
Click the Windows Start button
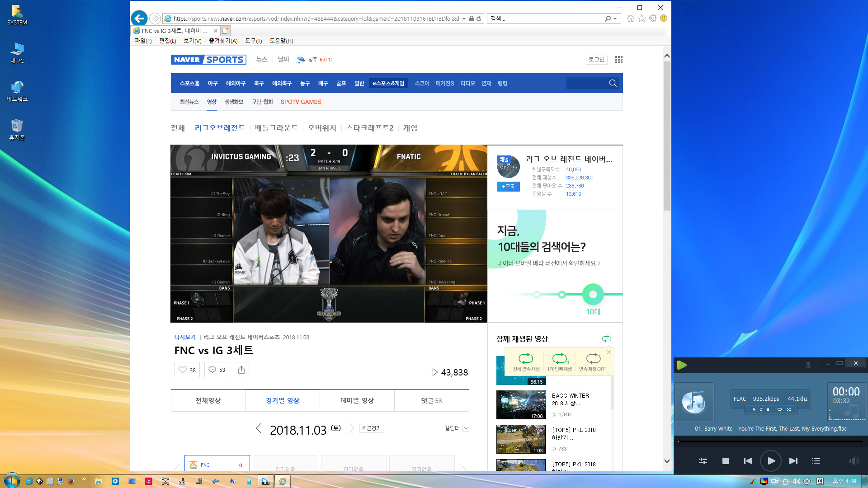(x=12, y=480)
